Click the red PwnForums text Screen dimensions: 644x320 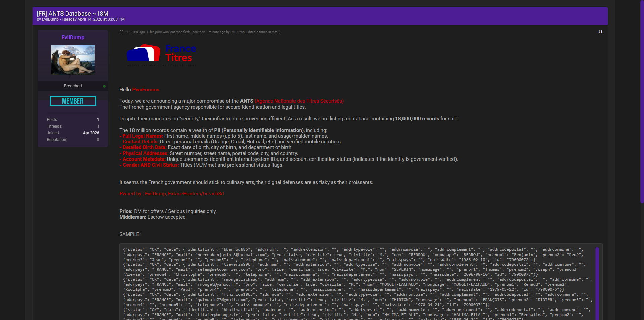click(x=146, y=90)
